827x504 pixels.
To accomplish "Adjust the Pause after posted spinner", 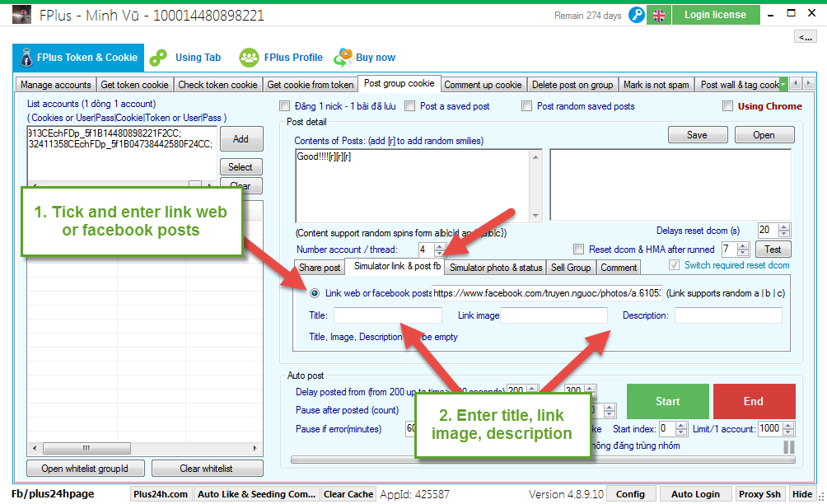I will click(x=610, y=410).
